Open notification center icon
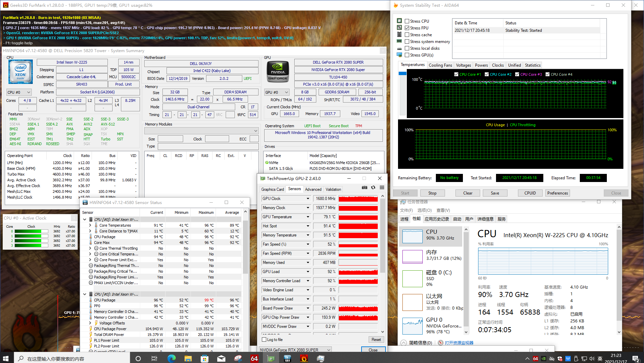The image size is (644, 363). 636,359
